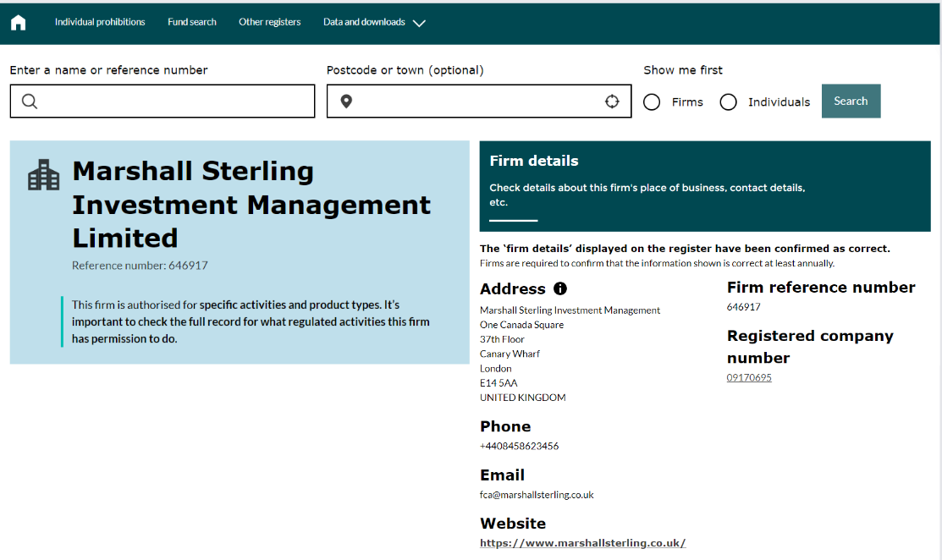The width and height of the screenshot is (942, 560).
Task: Go to the home page icon
Action: (19, 23)
